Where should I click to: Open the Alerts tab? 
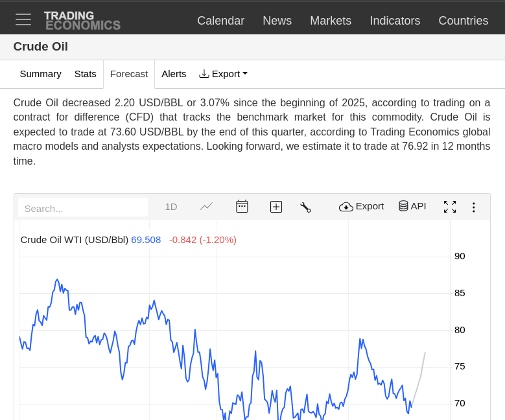pos(174,74)
